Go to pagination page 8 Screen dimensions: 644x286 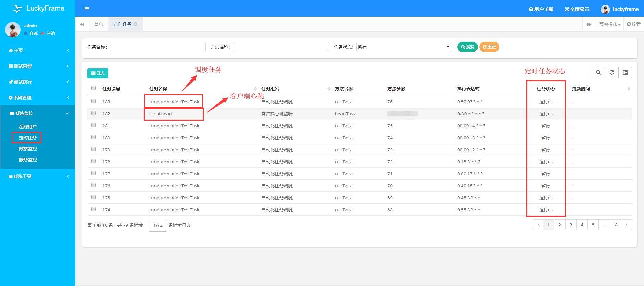(x=616, y=225)
